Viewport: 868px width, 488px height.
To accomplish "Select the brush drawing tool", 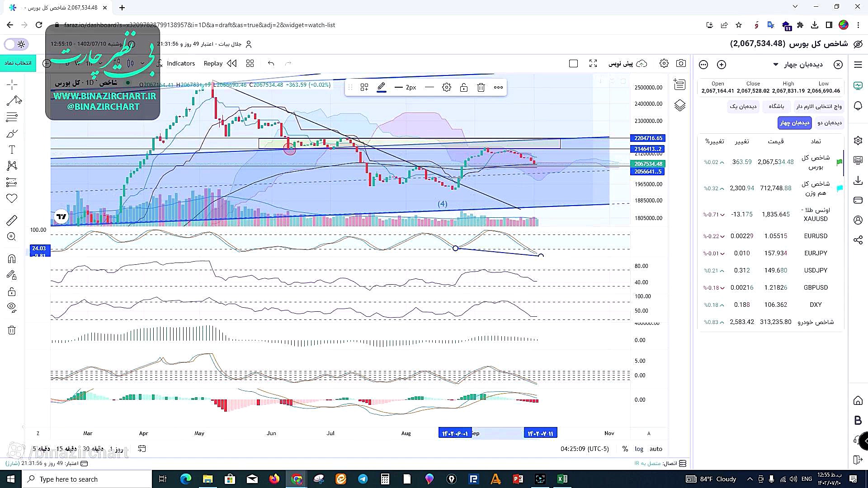I will (x=12, y=134).
